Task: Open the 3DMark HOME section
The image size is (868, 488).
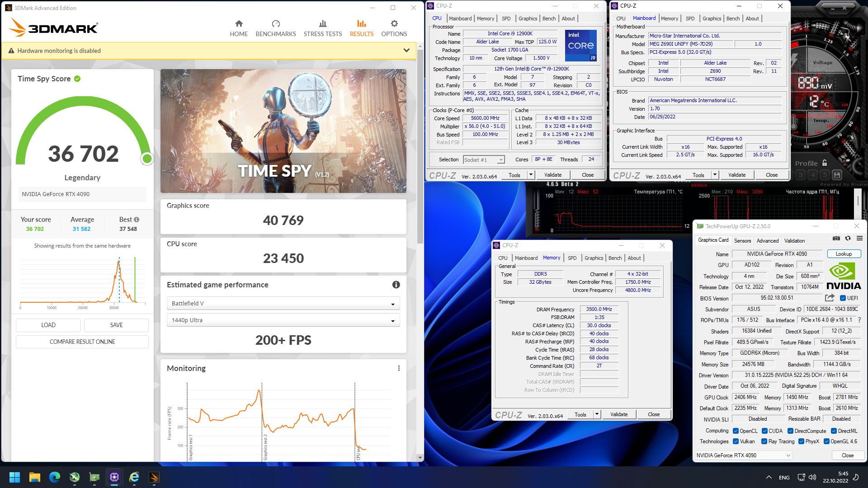Action: coord(239,28)
